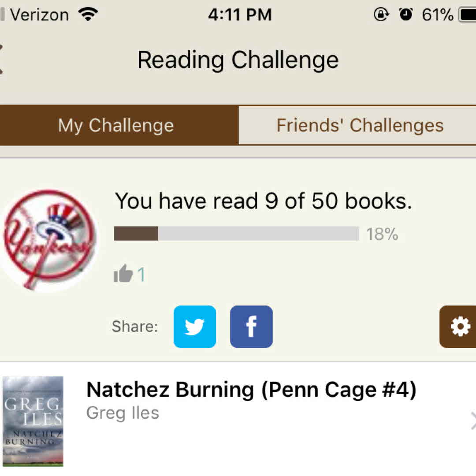The width and height of the screenshot is (476, 476).
Task: Share the challenge on Twitter
Action: (x=195, y=327)
